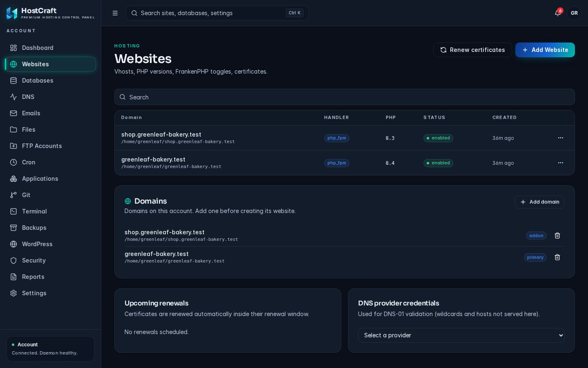Select Websites in the sidebar
This screenshot has width=588, height=368.
[x=51, y=64]
